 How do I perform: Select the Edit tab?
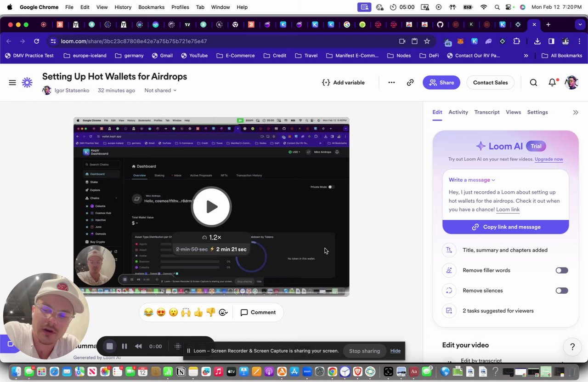tap(437, 112)
